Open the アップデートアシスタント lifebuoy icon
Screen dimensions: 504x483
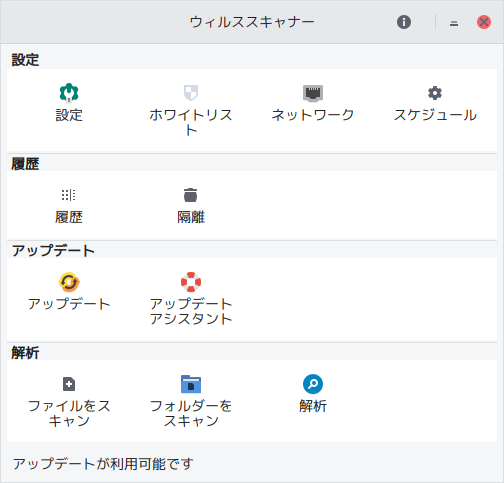click(x=191, y=282)
